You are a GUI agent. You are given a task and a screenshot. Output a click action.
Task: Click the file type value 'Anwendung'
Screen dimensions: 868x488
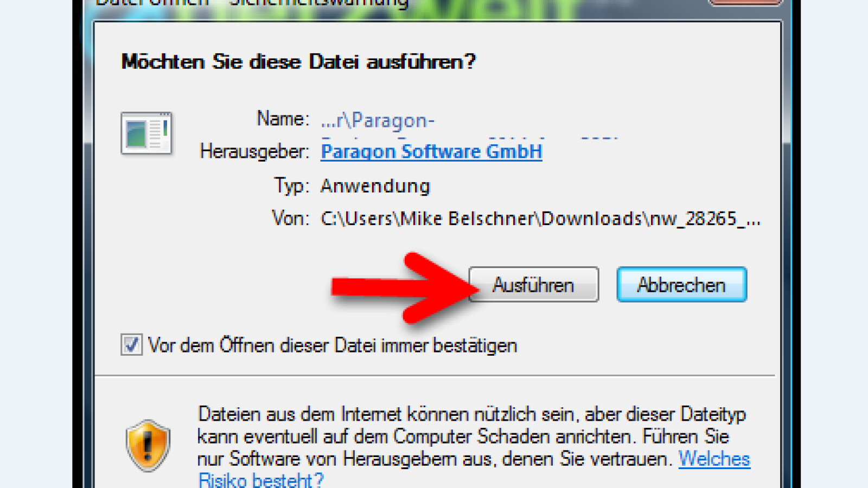click(375, 186)
